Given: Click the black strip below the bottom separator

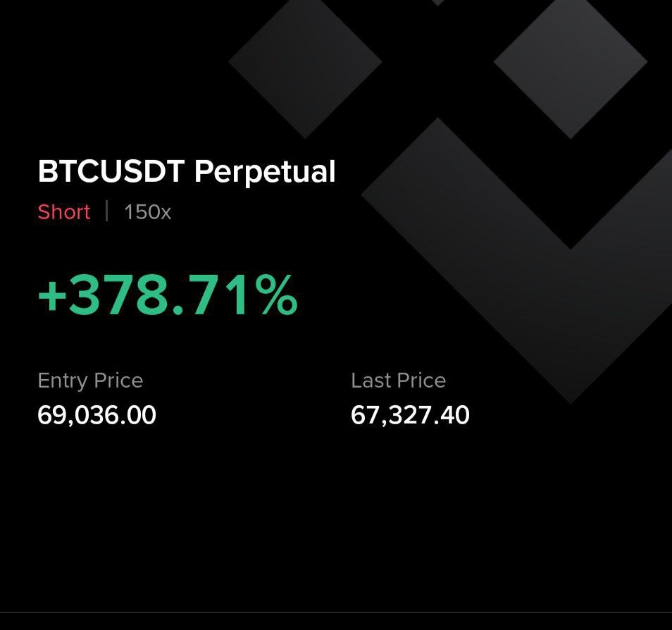Looking at the screenshot, I should 336,622.
